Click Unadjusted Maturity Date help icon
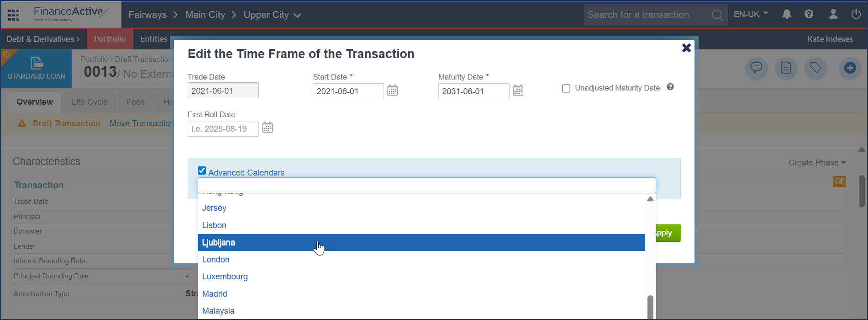 pos(670,87)
